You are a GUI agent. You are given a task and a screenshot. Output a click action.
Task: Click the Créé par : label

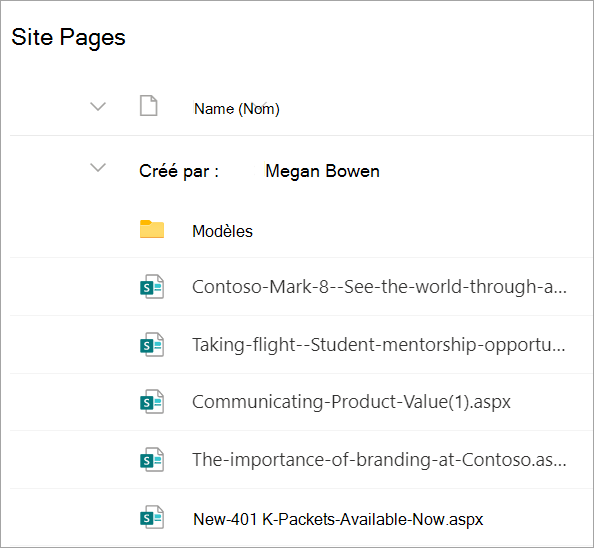pyautogui.click(x=179, y=171)
